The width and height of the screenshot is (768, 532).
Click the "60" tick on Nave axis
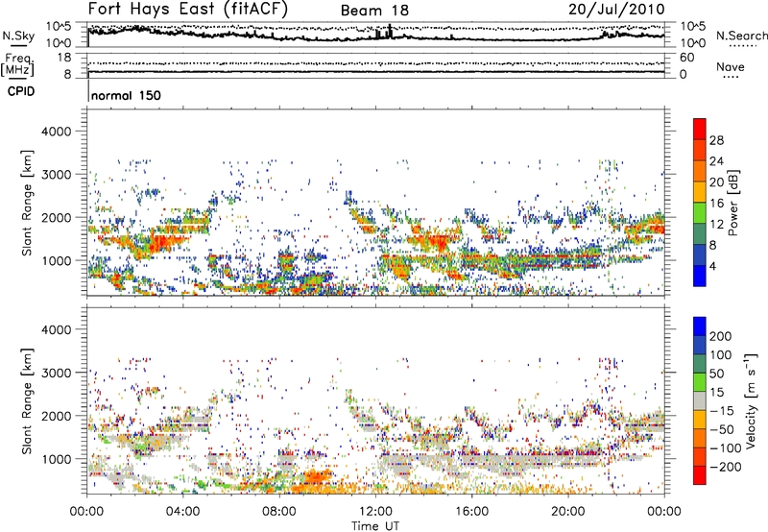tap(686, 58)
